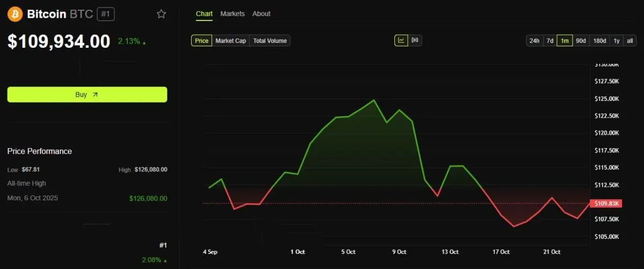Click the 1 Oct axis label
This screenshot has height=269, width=644.
[x=298, y=252]
